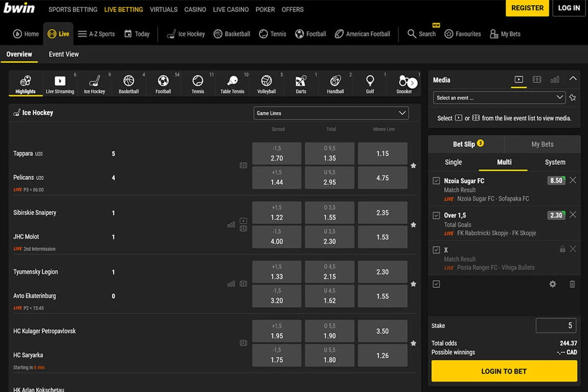Switch to the Event View tab
This screenshot has width=588, height=392.
click(x=63, y=54)
